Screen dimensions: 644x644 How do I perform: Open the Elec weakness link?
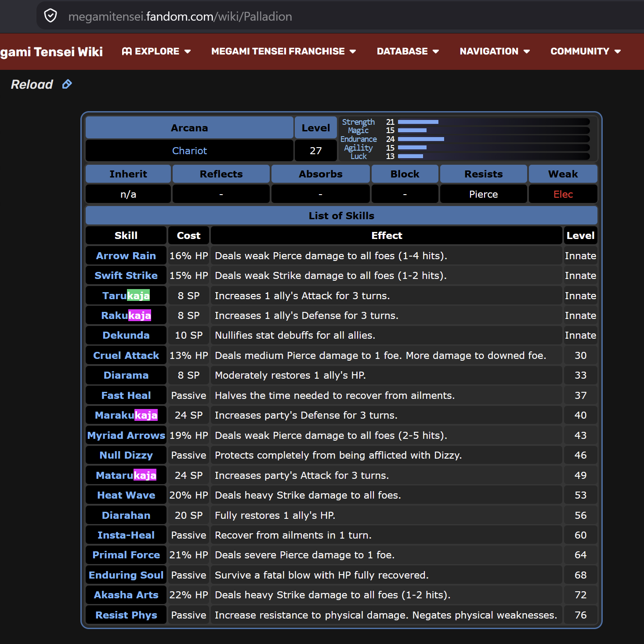coord(563,194)
